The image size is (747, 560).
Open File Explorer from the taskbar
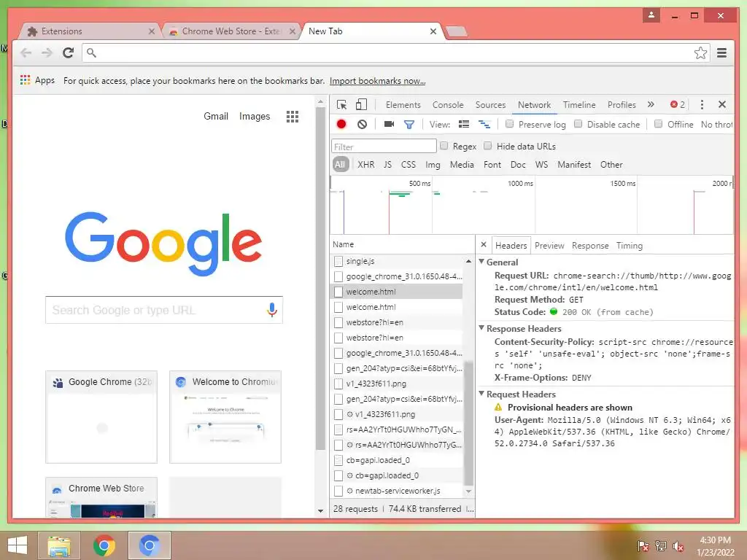click(59, 545)
